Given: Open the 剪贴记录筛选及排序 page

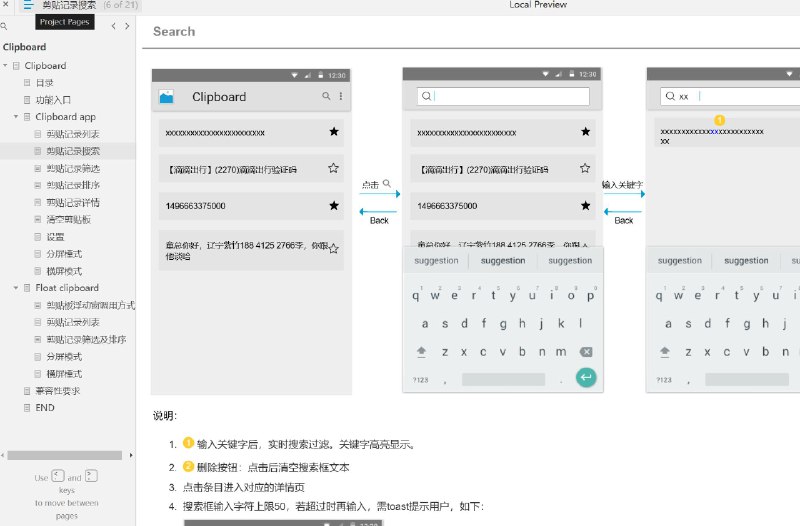Looking at the screenshot, I should [x=86, y=339].
